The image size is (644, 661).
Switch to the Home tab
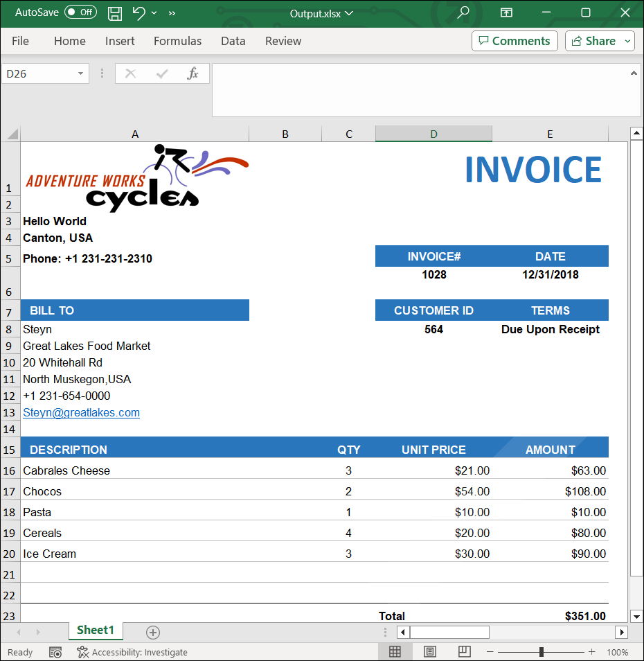coord(69,41)
